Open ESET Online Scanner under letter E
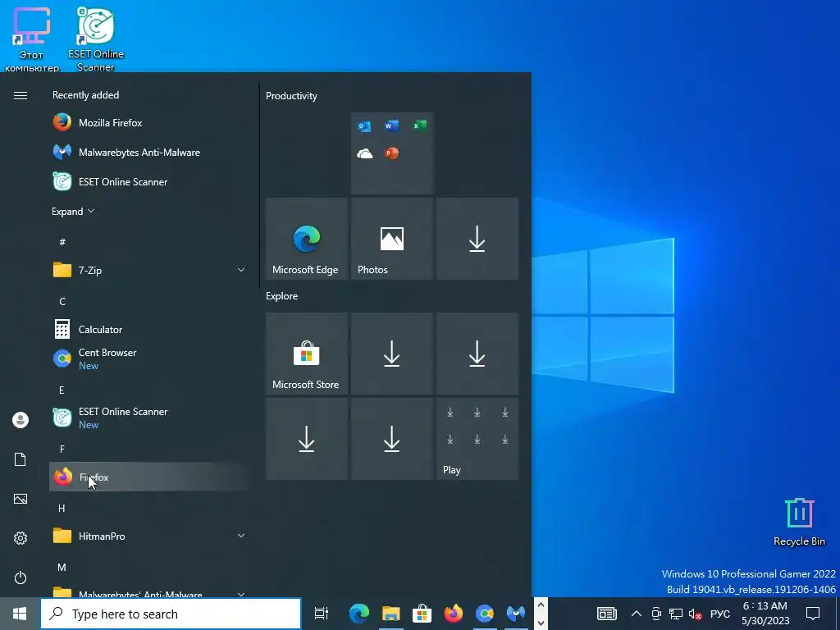The image size is (840, 630). point(150,418)
